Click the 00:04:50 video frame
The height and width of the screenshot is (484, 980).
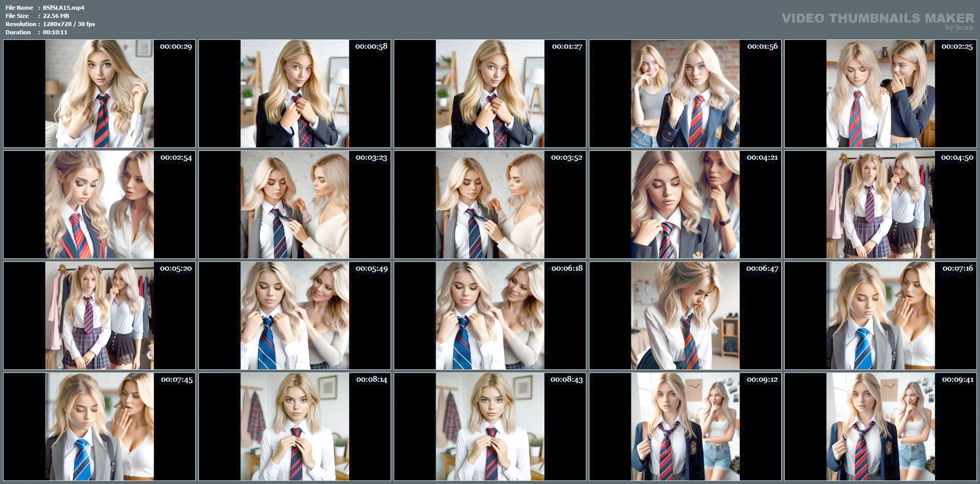coord(880,205)
